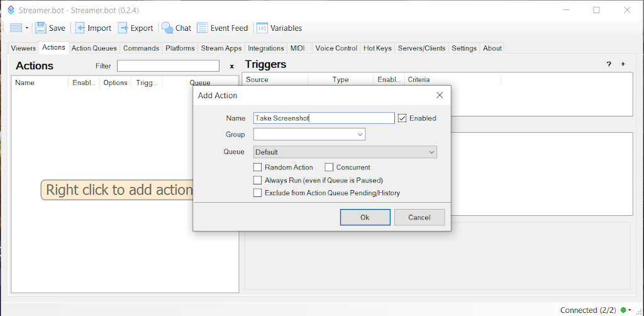Uncheck the Enabled checkbox
The height and width of the screenshot is (316, 644).
[402, 118]
